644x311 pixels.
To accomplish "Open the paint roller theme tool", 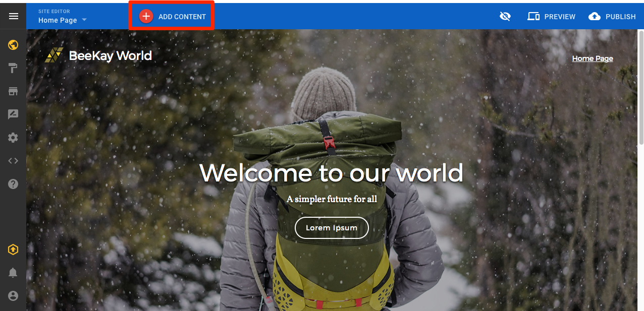I will tap(13, 69).
